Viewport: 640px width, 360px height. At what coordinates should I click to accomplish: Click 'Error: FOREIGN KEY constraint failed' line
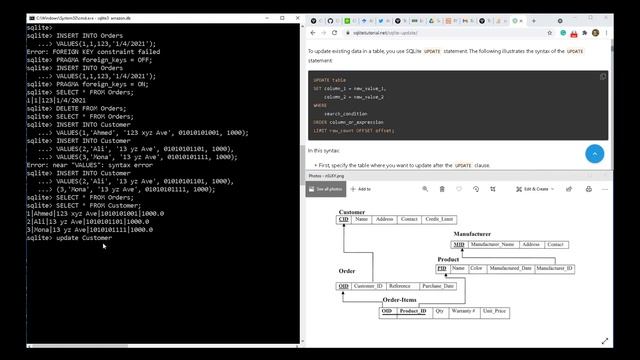93,52
